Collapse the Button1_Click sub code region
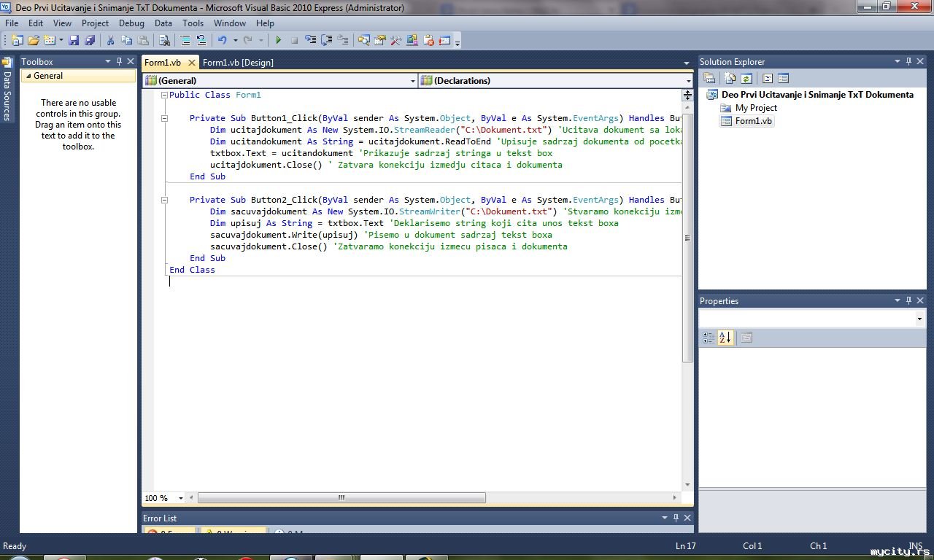The image size is (934, 560). click(x=164, y=118)
